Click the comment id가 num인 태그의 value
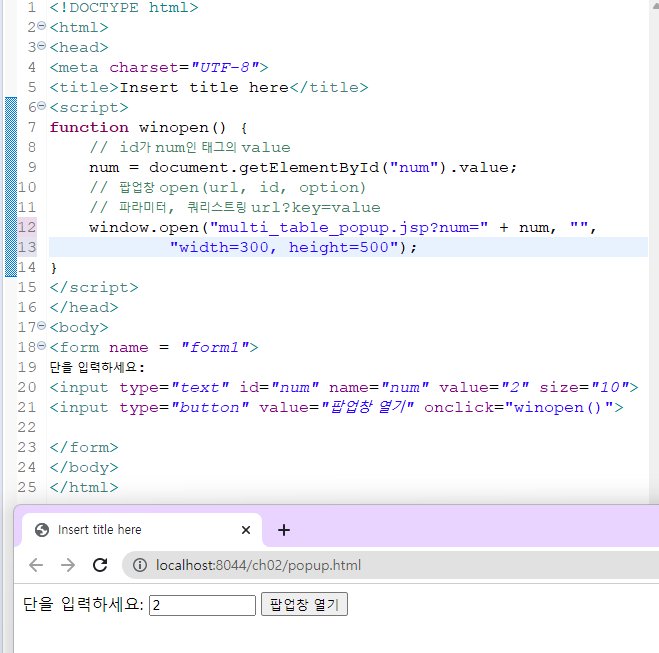 click(x=190, y=147)
